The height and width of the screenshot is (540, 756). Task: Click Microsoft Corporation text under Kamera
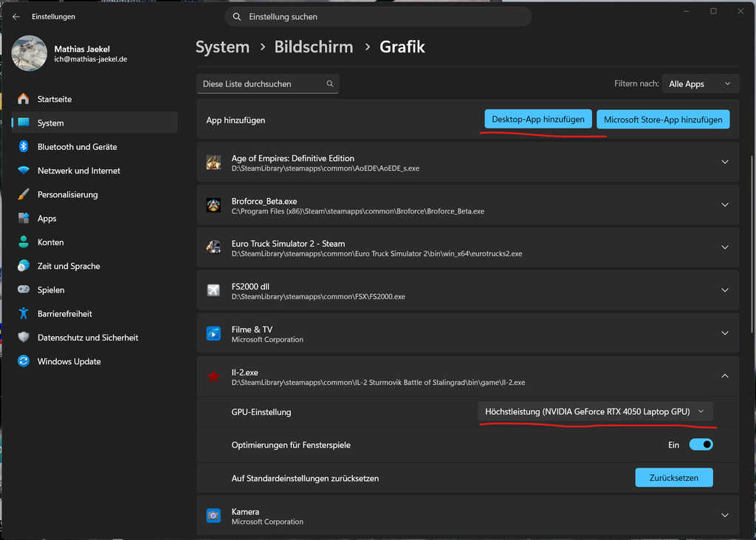[x=267, y=522]
